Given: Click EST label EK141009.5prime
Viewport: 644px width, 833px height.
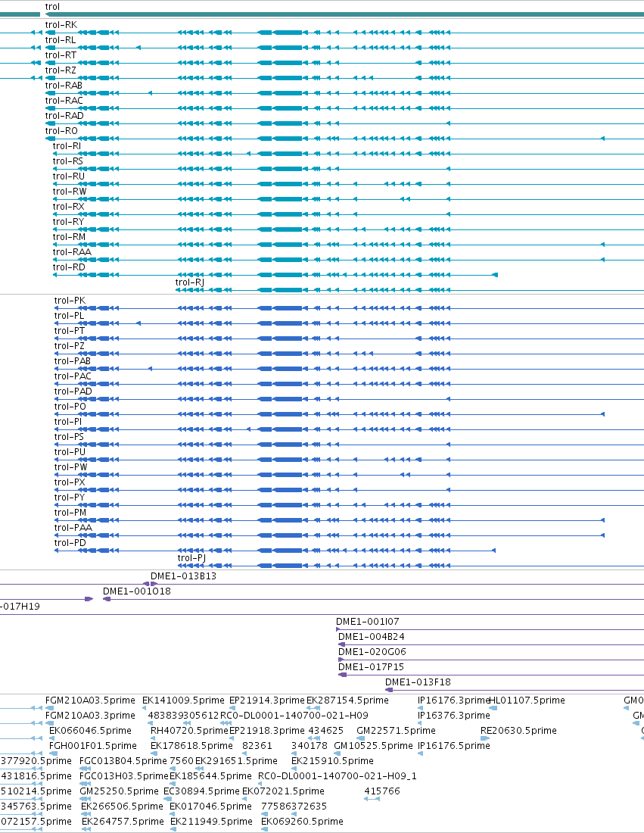Looking at the screenshot, I should (183, 700).
